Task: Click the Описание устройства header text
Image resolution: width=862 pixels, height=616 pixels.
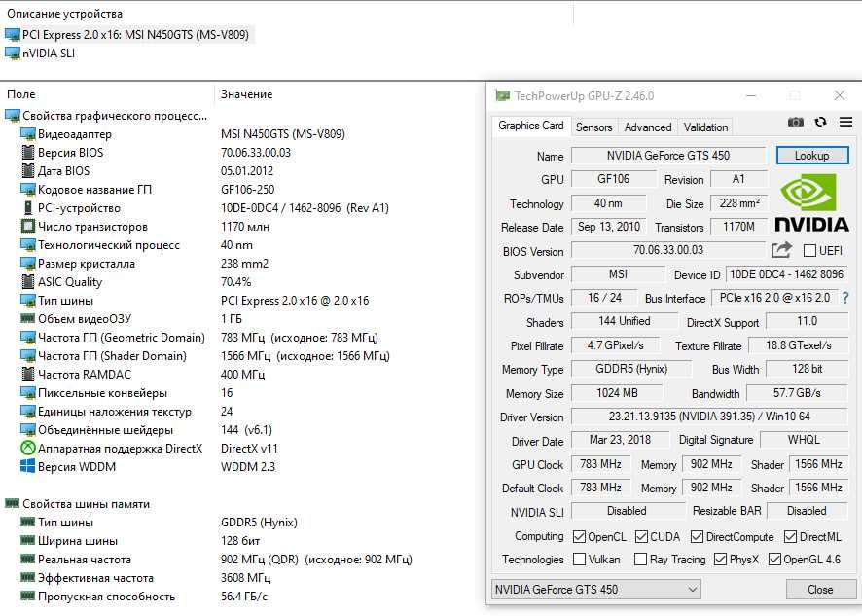Action: tap(64, 14)
